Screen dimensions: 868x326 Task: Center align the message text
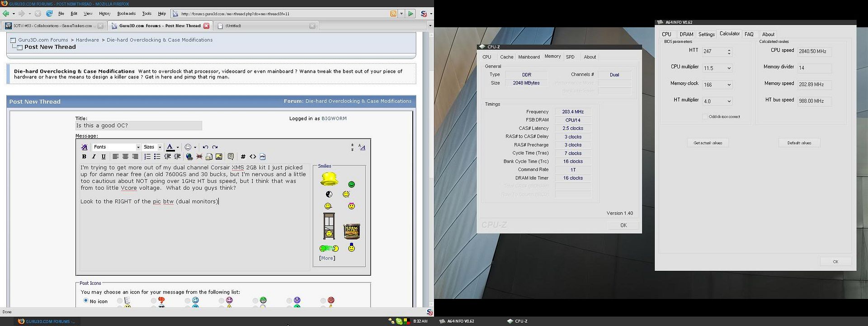(125, 157)
